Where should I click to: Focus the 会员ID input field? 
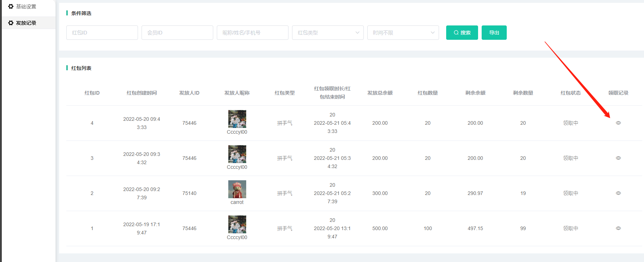pos(177,33)
